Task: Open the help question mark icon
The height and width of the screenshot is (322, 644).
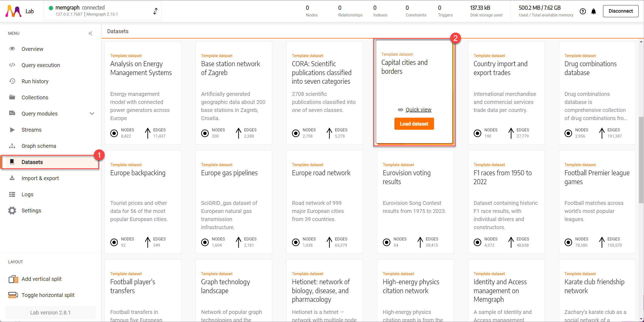Action: tap(583, 11)
